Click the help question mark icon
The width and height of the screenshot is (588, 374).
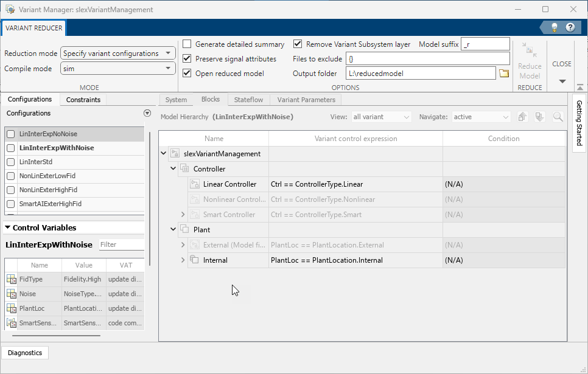pyautogui.click(x=570, y=27)
